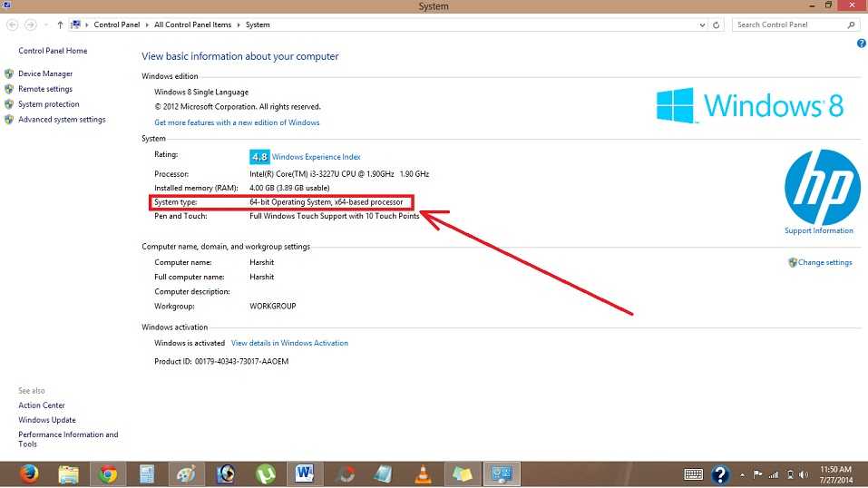
Task: Open Advanced system settings
Action: click(62, 119)
